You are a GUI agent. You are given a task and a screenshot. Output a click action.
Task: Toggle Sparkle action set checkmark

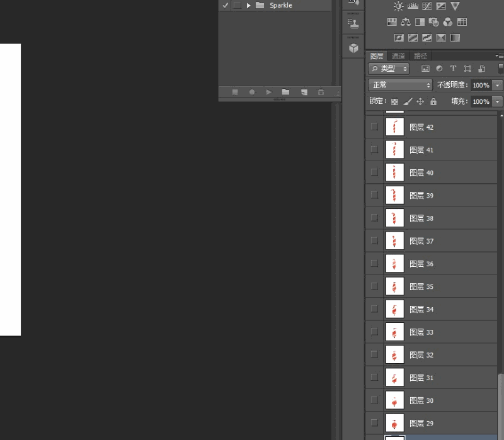225,5
